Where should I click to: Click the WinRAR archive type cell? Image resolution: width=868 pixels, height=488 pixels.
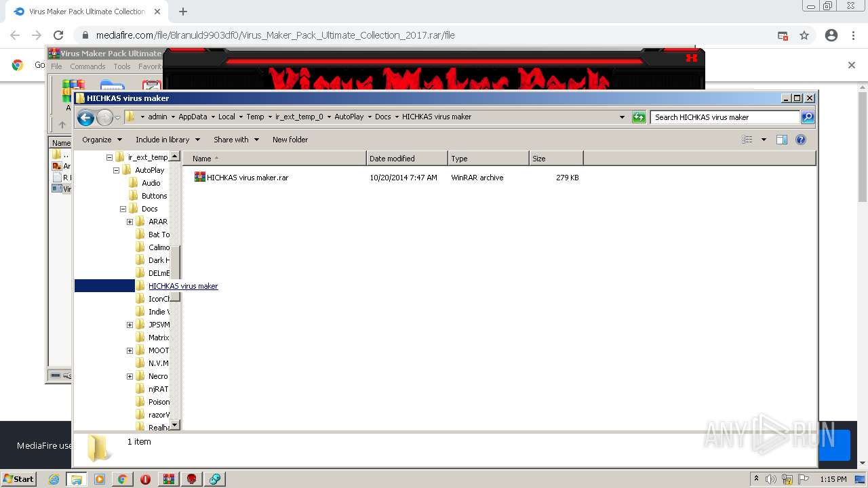(477, 178)
